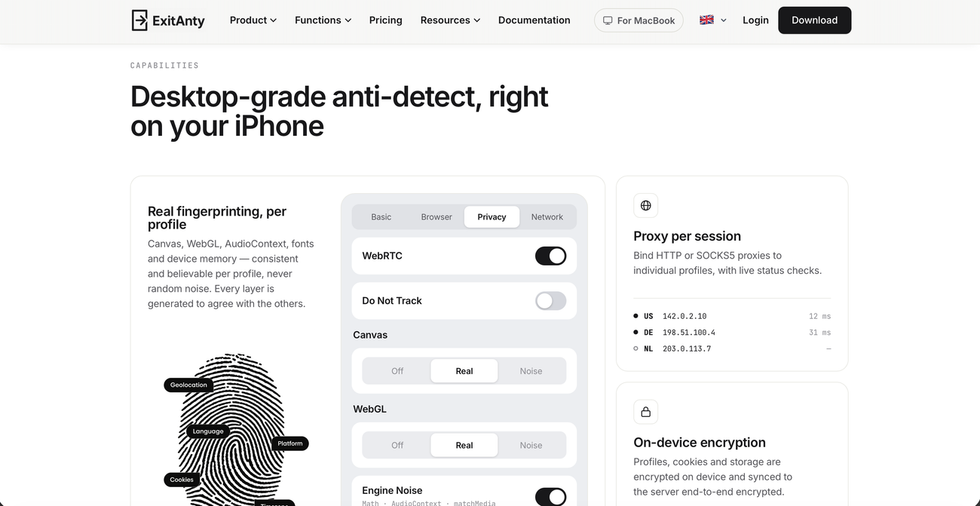Select Noise option under Canvas

pyautogui.click(x=531, y=371)
